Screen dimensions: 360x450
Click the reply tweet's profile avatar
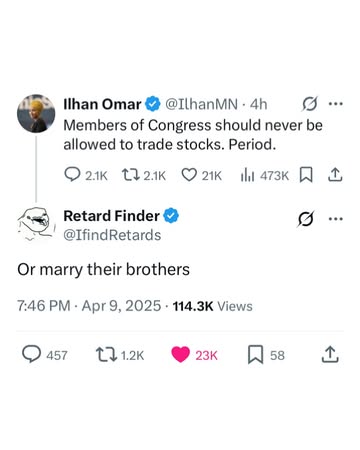point(36,224)
